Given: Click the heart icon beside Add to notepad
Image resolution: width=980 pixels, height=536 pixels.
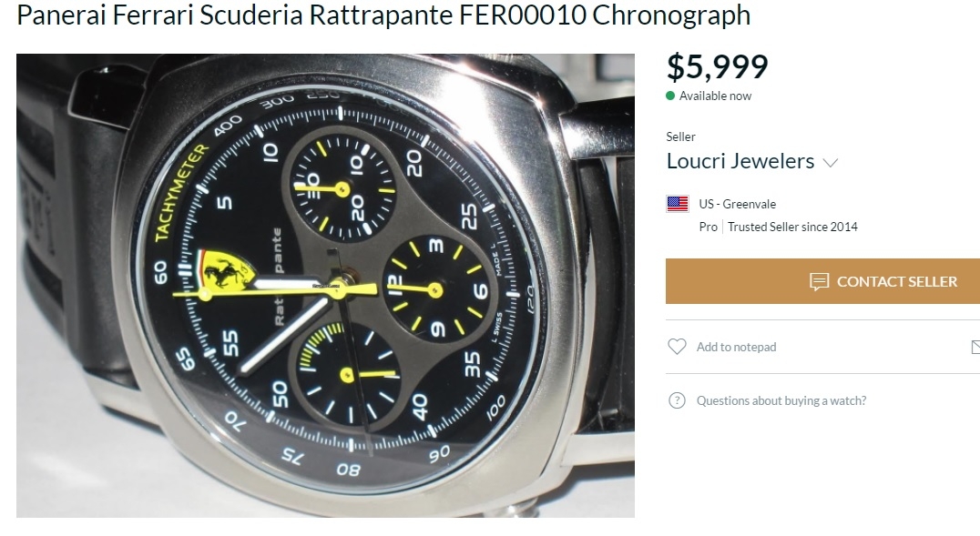Looking at the screenshot, I should click(677, 347).
